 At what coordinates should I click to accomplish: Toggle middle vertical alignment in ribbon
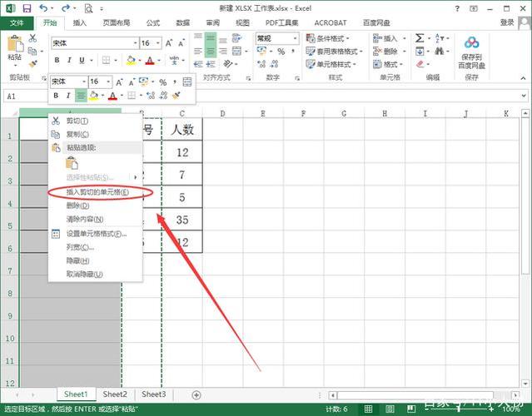coord(211,38)
